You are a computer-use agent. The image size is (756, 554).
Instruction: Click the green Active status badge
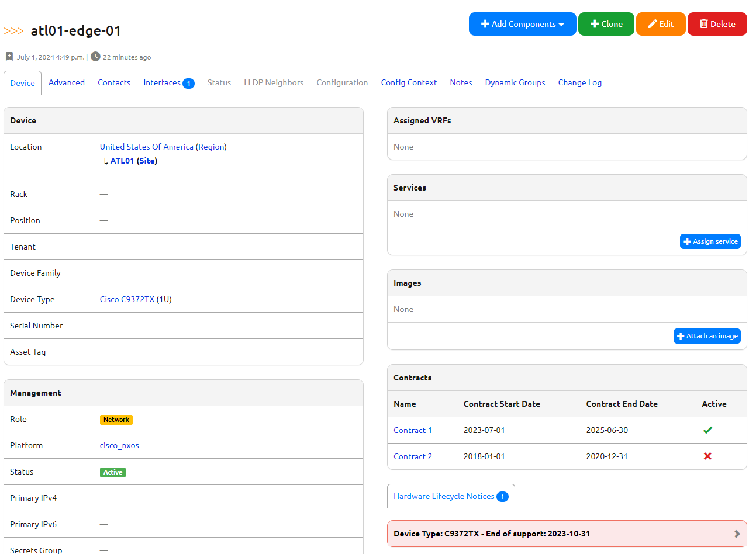[x=113, y=472]
